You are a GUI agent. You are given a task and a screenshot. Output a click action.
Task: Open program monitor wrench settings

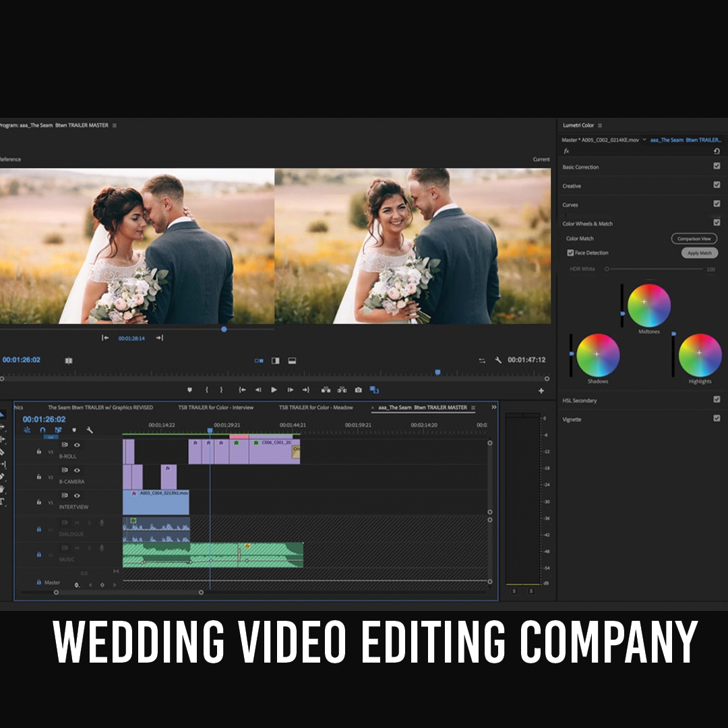pos(498,360)
